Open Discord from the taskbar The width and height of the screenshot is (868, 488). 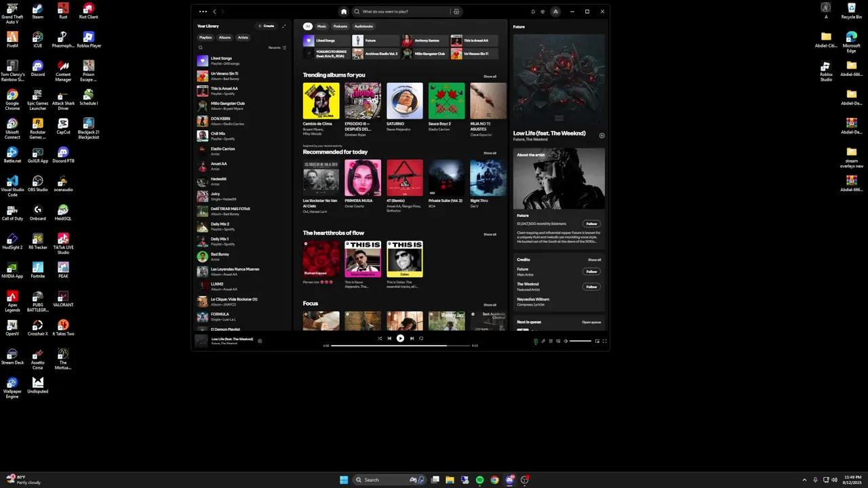510,480
